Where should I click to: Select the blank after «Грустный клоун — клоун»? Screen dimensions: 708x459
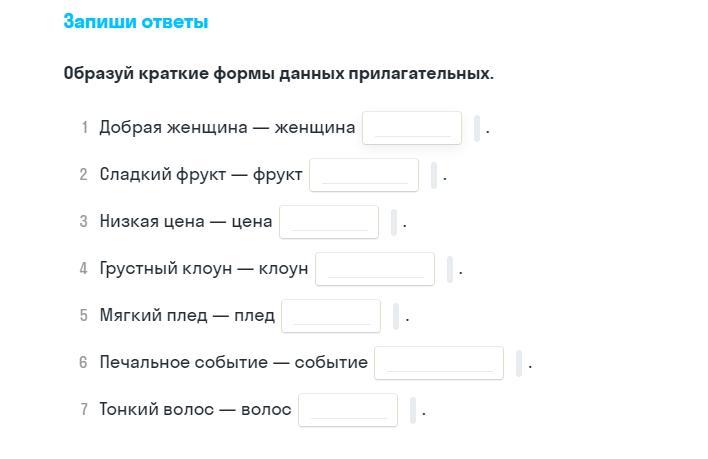tap(375, 269)
